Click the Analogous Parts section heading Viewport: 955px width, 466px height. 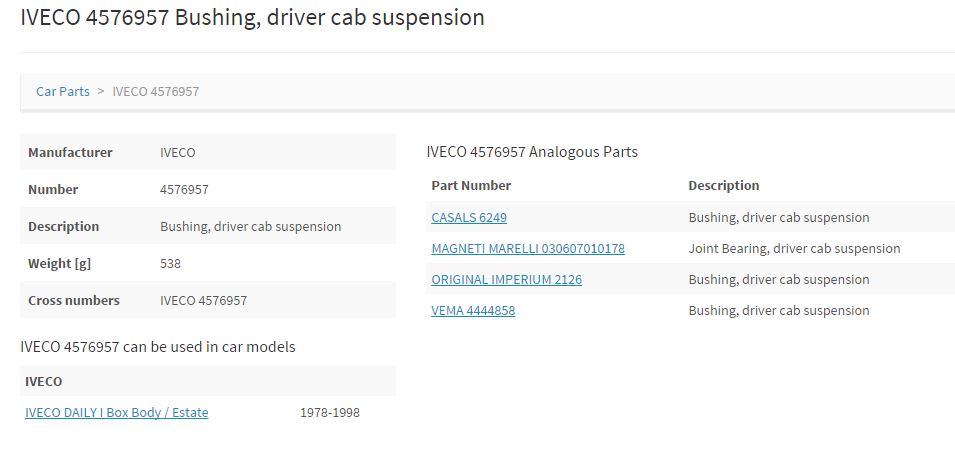point(532,152)
